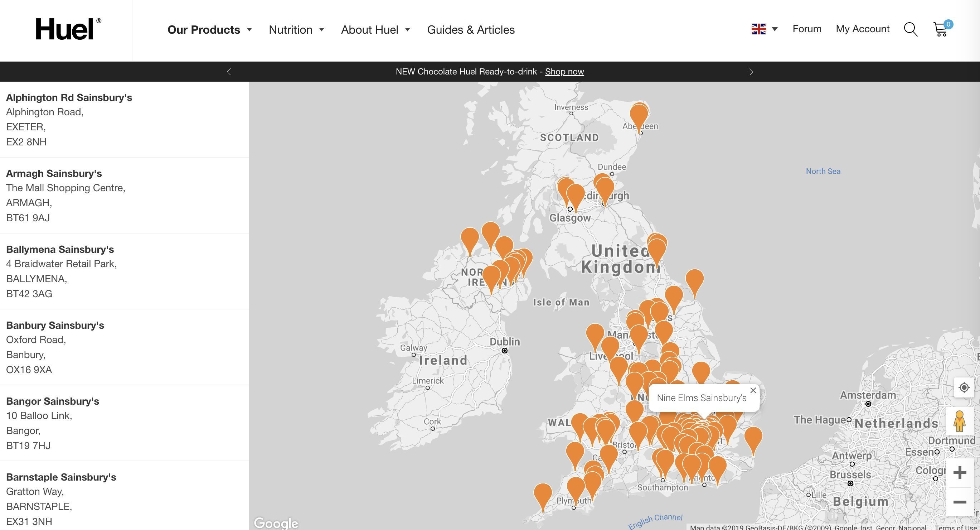Close the Nine Elms Sainsbury's popup
The width and height of the screenshot is (980, 530).
coord(753,390)
